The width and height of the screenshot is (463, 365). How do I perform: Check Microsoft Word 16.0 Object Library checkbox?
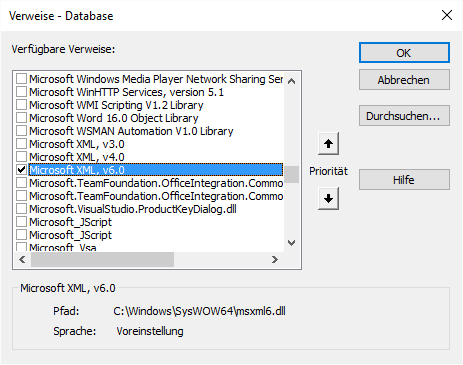tap(22, 118)
